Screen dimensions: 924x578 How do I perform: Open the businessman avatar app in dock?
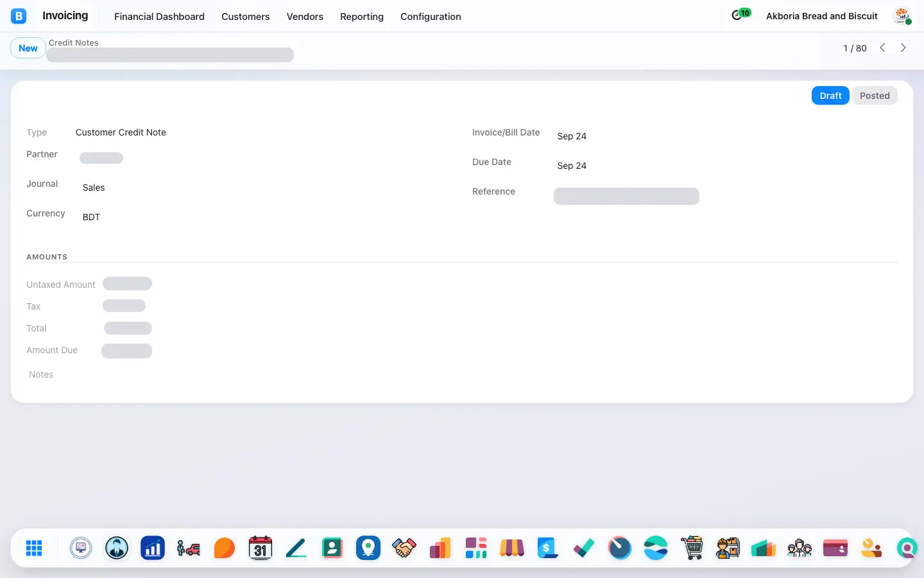tap(117, 548)
